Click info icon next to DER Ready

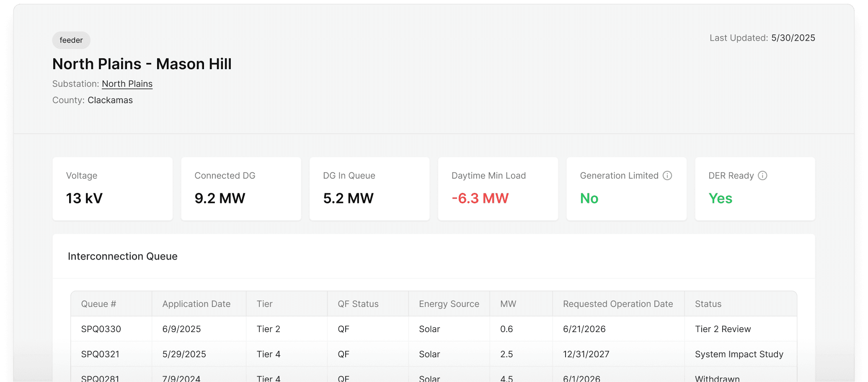[762, 176]
